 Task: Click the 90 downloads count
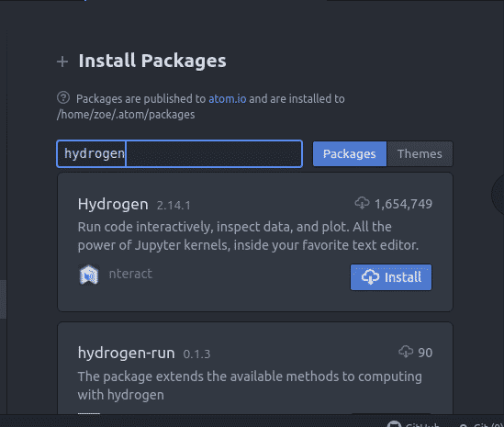(425, 353)
